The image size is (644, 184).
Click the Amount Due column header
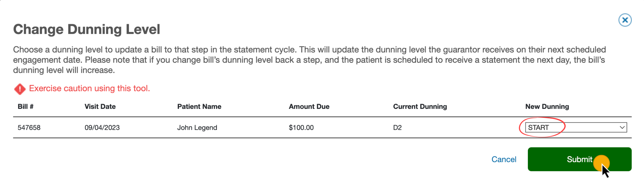pos(309,106)
